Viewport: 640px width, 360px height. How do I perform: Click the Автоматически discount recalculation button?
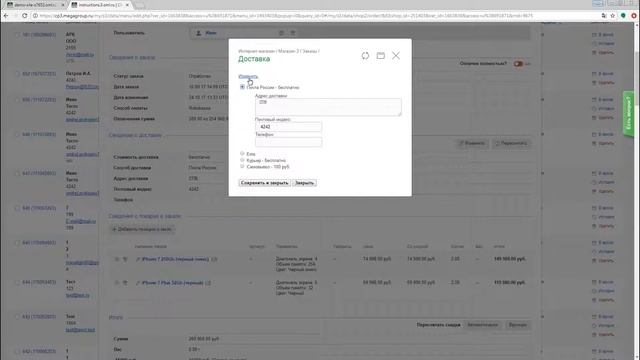[482, 325]
